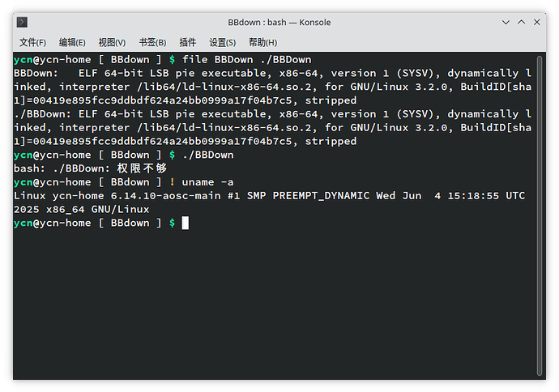Viewport: 559px width, 392px height.
Task: Click the '6.14.10-aosc-main' kernel version text
Action: [165, 196]
